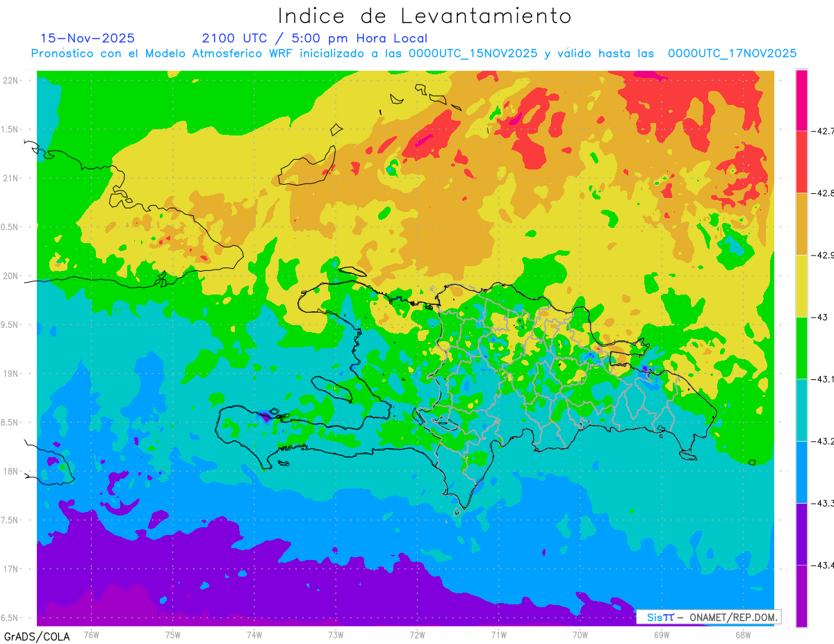This screenshot has width=834, height=644.
Task: Click longitude label '69W'
Action: (661, 634)
